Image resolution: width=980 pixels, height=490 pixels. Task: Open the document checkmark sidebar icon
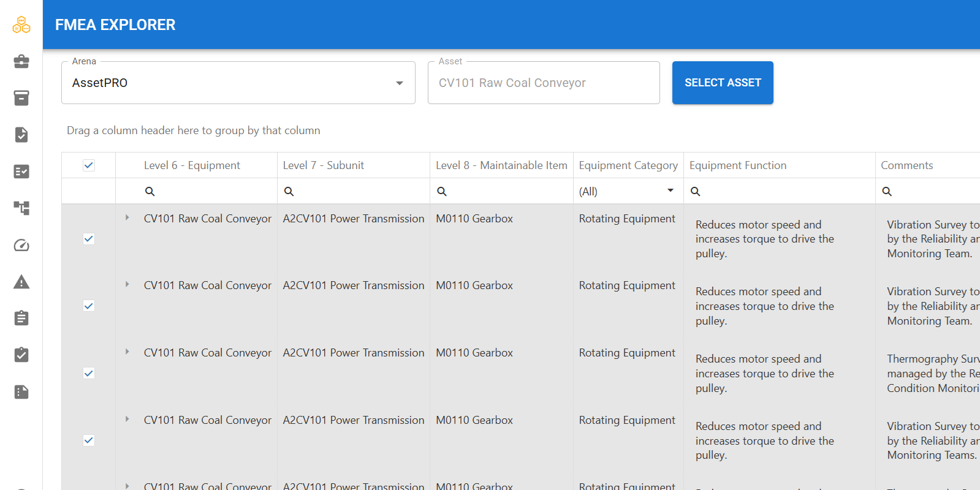[21, 135]
